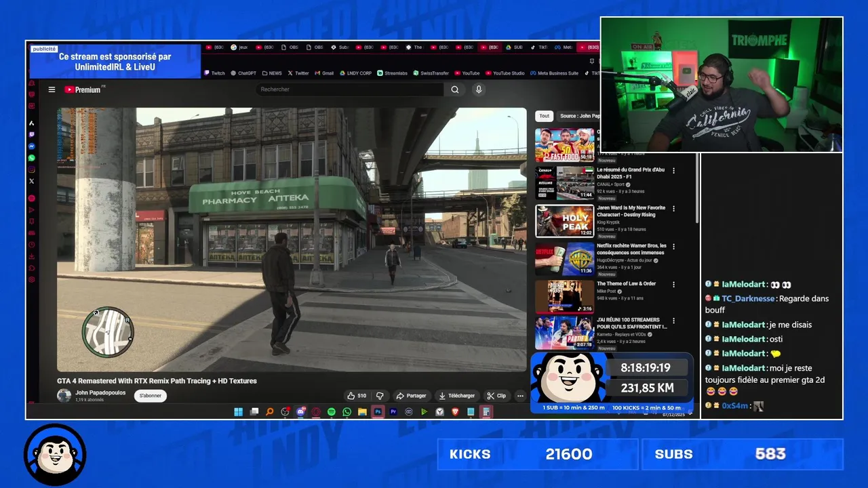Start voice search with microphone icon

coord(479,89)
